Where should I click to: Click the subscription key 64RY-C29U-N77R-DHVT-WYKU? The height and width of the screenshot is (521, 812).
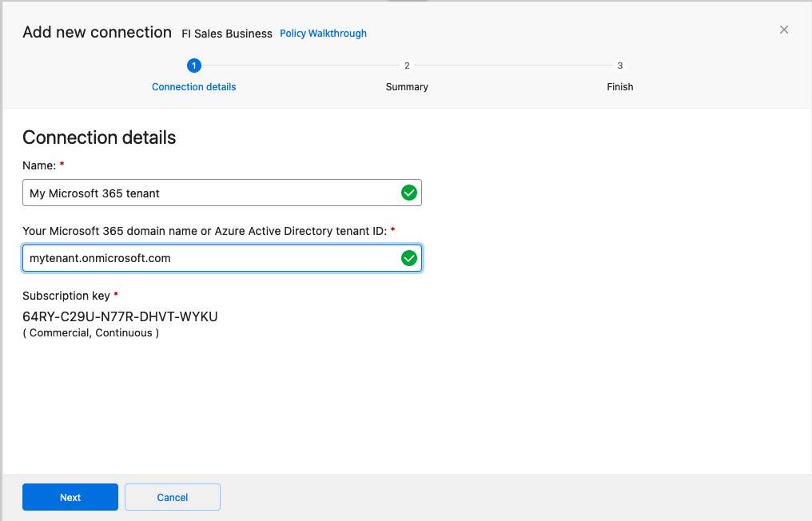[120, 316]
